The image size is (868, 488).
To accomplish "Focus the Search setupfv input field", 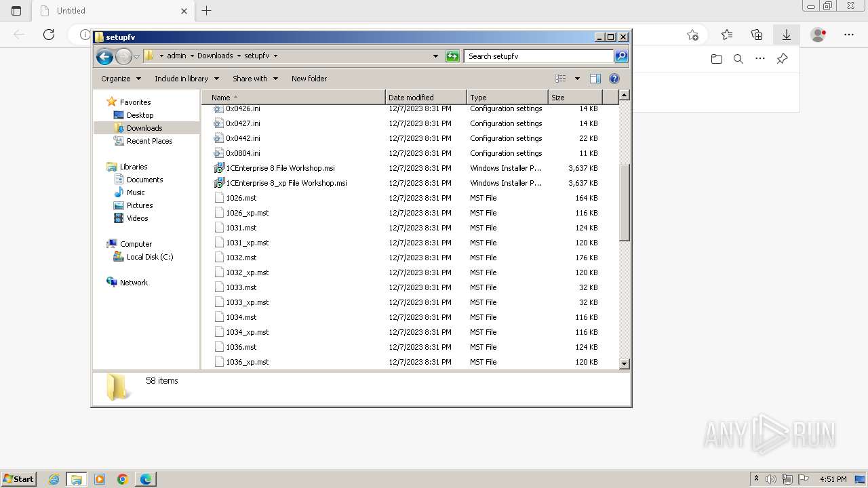I will click(540, 56).
